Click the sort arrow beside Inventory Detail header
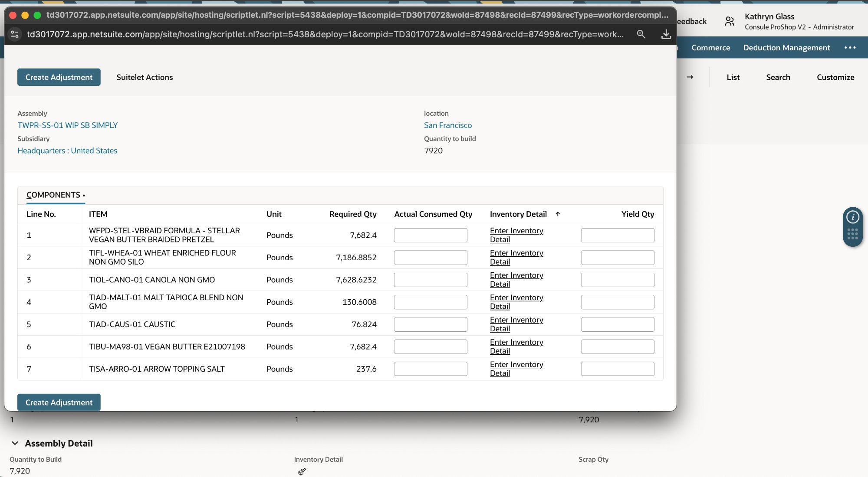Screen dimensions: 868x477 point(558,214)
